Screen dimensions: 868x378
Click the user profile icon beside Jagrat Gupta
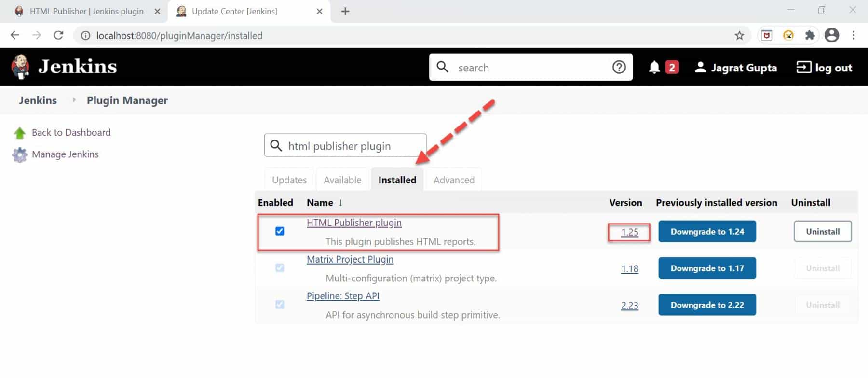[700, 67]
